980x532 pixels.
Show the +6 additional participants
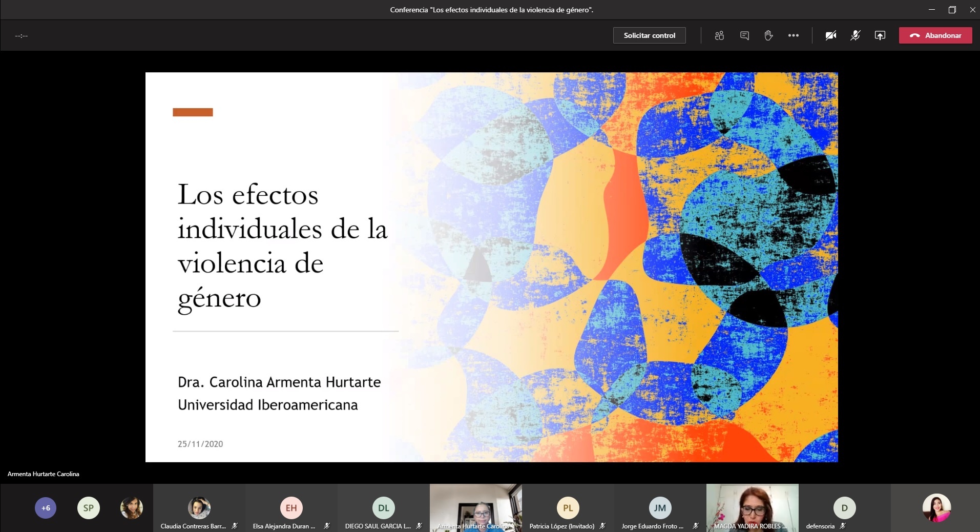click(46, 508)
